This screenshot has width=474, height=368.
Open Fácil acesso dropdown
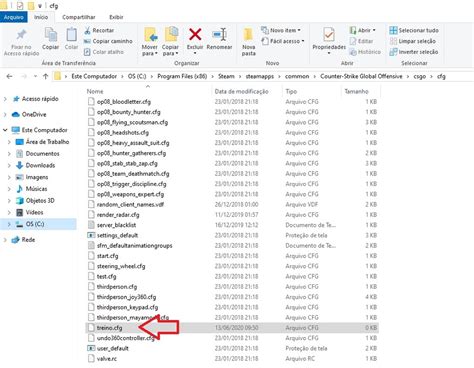pos(283,41)
